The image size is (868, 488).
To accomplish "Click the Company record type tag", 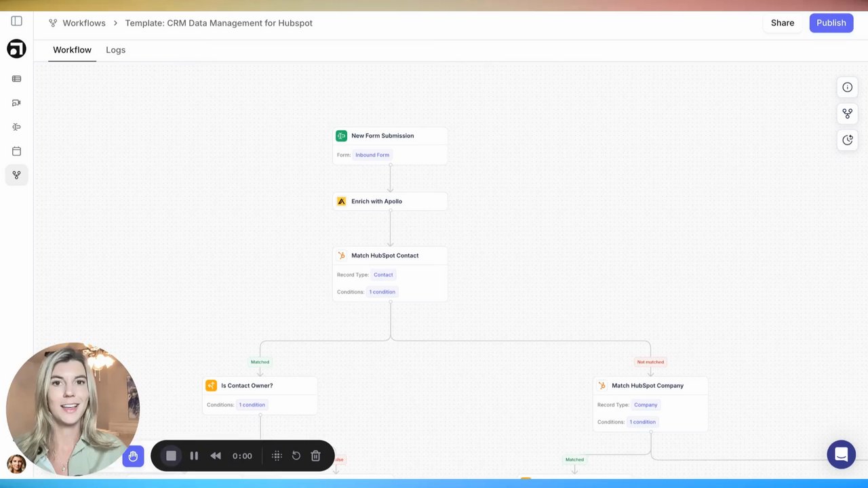I will tap(646, 405).
